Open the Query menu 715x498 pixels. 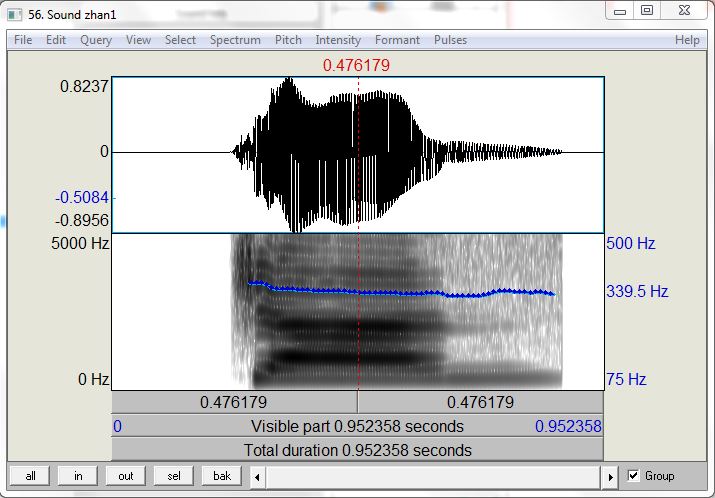(96, 40)
